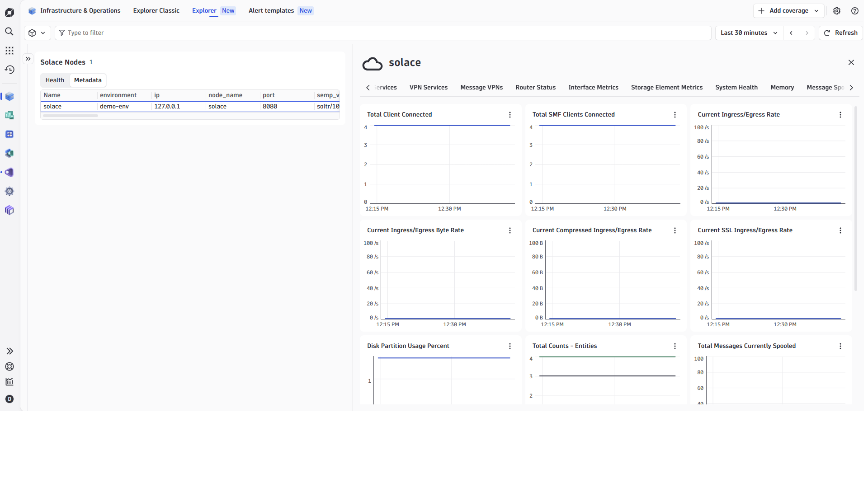This screenshot has height=488, width=868.
Task: Open the lifebuoy support icon
Action: 9,366
